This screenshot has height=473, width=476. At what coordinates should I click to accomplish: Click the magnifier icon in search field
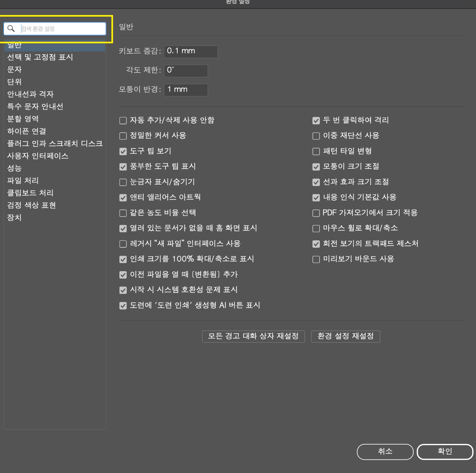11,29
